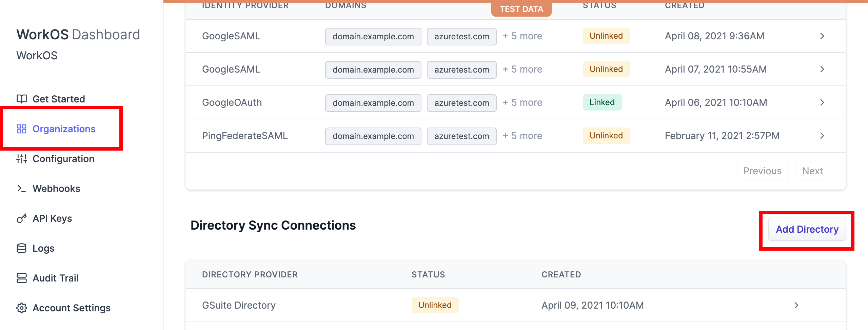
Task: Click 'April 09, 2021 10:10AM' date
Action: pyautogui.click(x=592, y=305)
